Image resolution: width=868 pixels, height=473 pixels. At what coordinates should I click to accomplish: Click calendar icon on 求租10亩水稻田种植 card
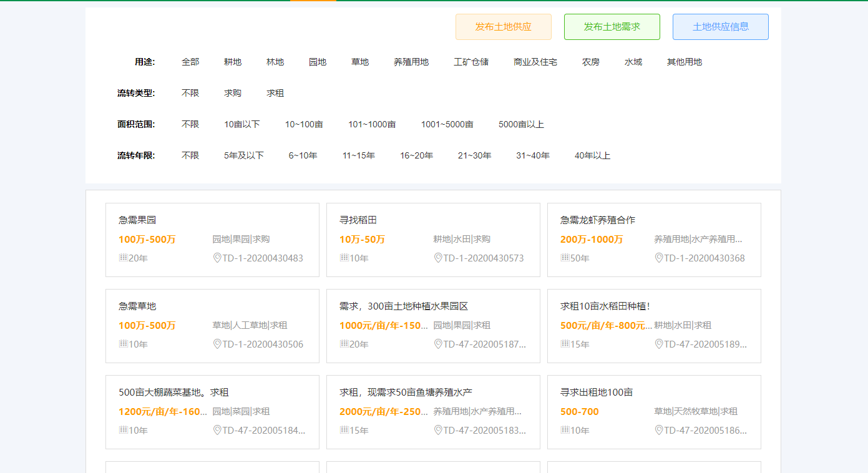[565, 344]
